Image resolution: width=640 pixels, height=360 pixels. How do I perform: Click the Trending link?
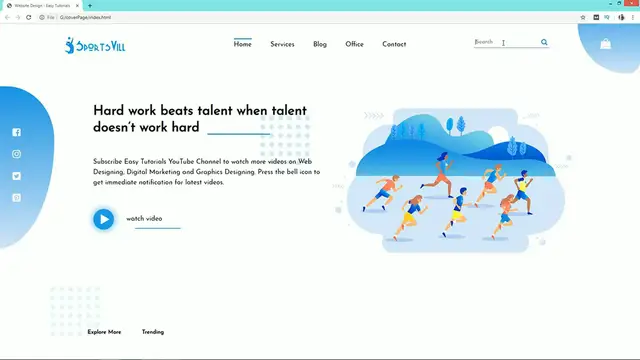point(153,332)
